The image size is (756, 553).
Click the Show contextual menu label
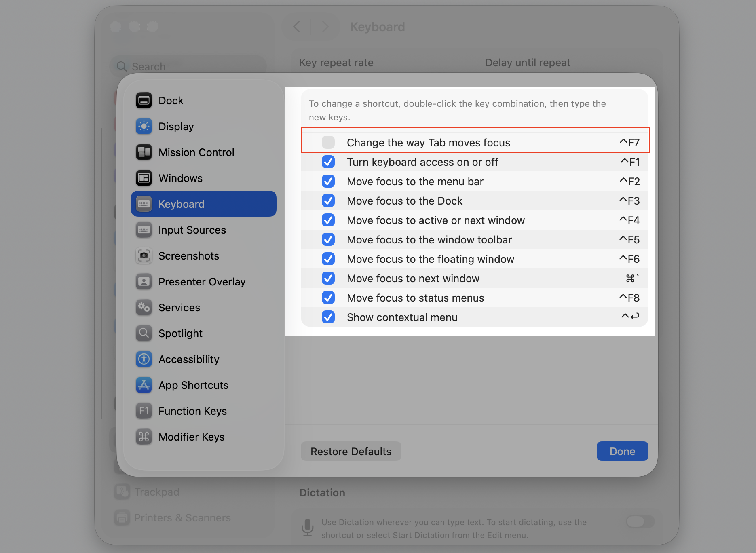click(402, 317)
